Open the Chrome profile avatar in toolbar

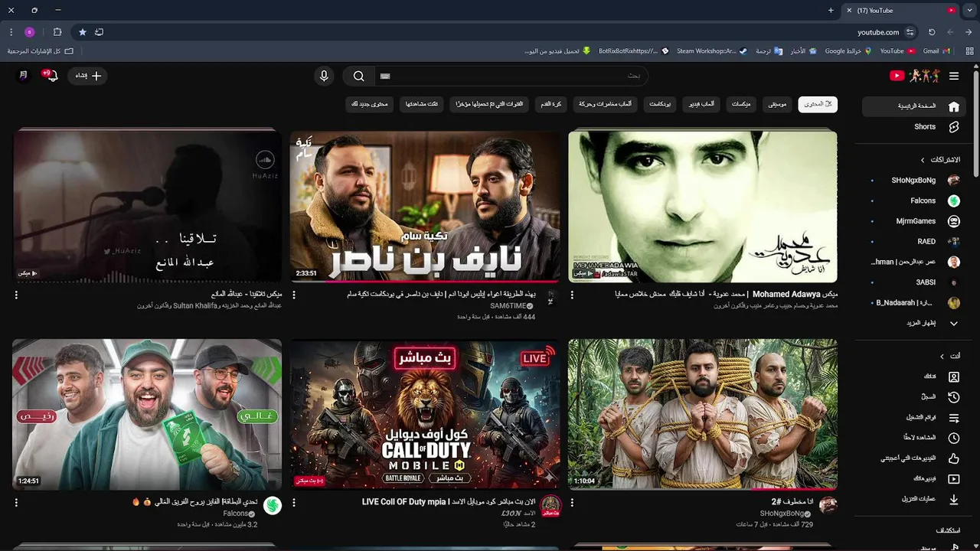point(30,32)
